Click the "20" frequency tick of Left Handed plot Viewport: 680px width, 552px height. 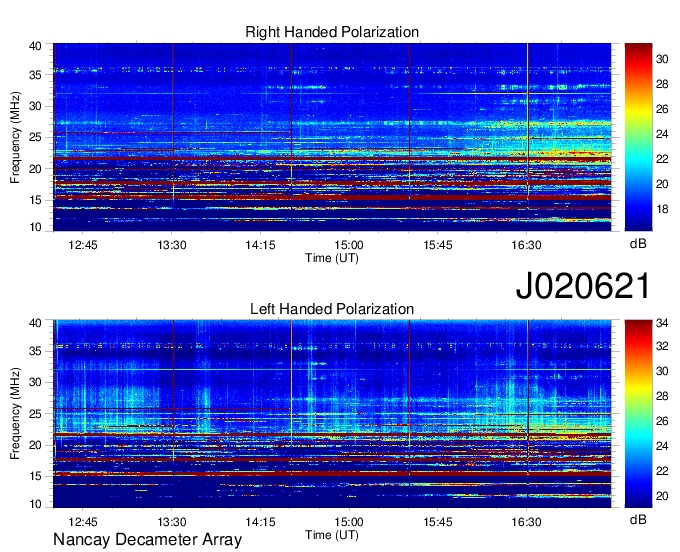coord(36,445)
